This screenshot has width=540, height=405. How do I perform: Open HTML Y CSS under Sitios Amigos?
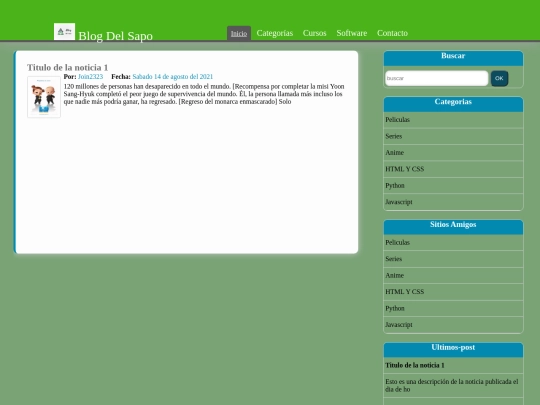click(x=453, y=292)
